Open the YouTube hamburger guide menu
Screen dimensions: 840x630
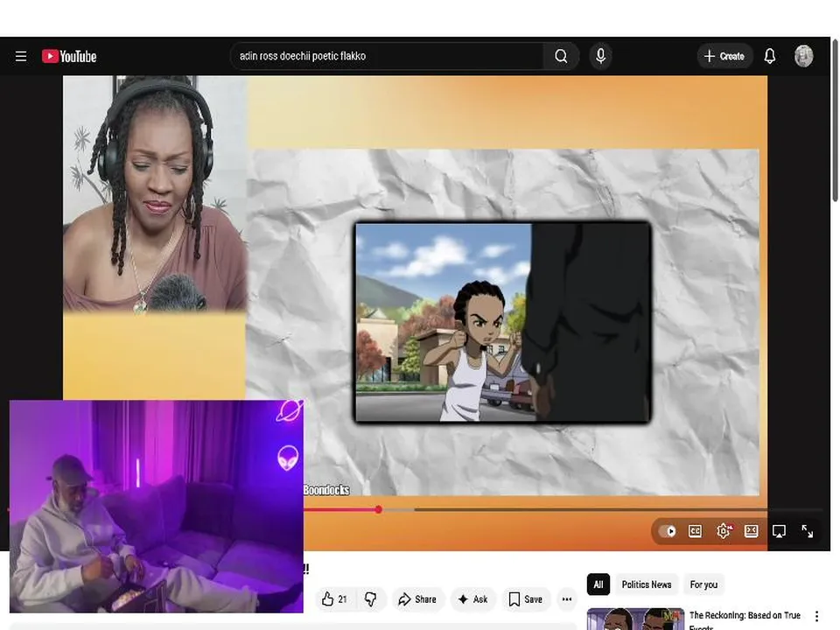click(21, 56)
